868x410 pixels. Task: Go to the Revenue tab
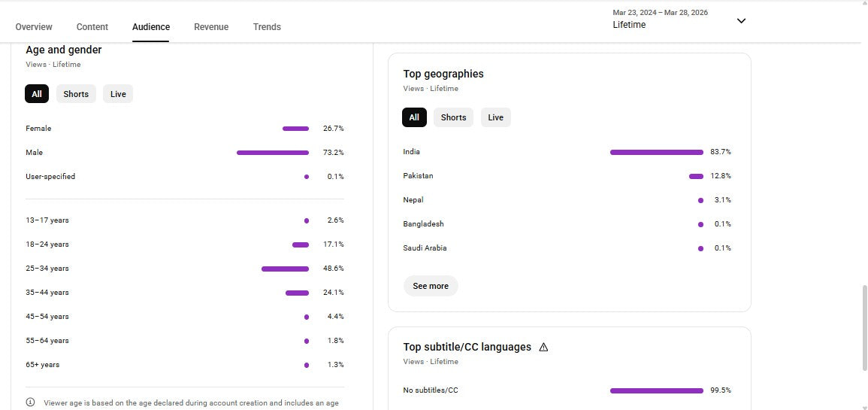pos(211,27)
